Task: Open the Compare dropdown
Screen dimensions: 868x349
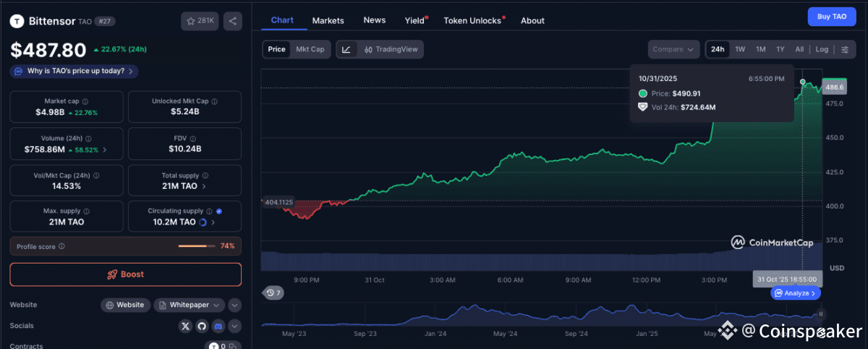Action: [x=673, y=49]
